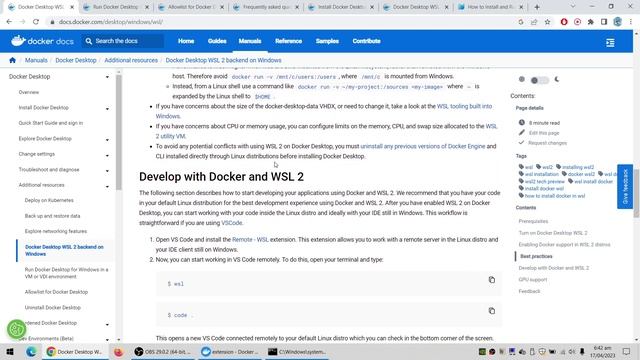Image resolution: width=640 pixels, height=360 pixels.
Task: Open the VSCode link in paragraph
Action: (231, 223)
